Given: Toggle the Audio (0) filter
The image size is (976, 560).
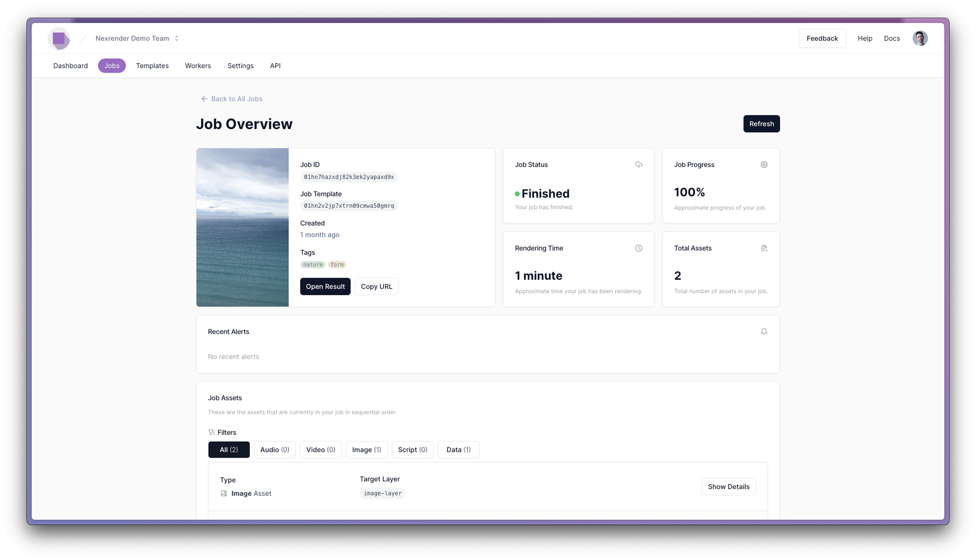Looking at the screenshot, I should (x=274, y=450).
